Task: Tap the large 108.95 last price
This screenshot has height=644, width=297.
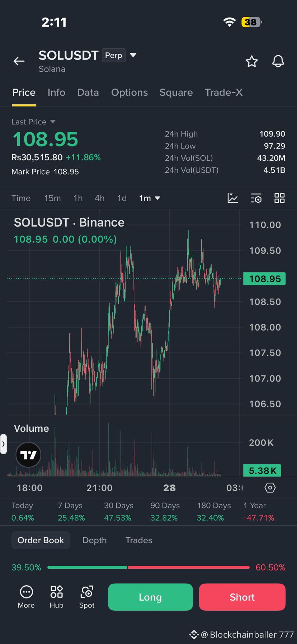Action: point(45,139)
